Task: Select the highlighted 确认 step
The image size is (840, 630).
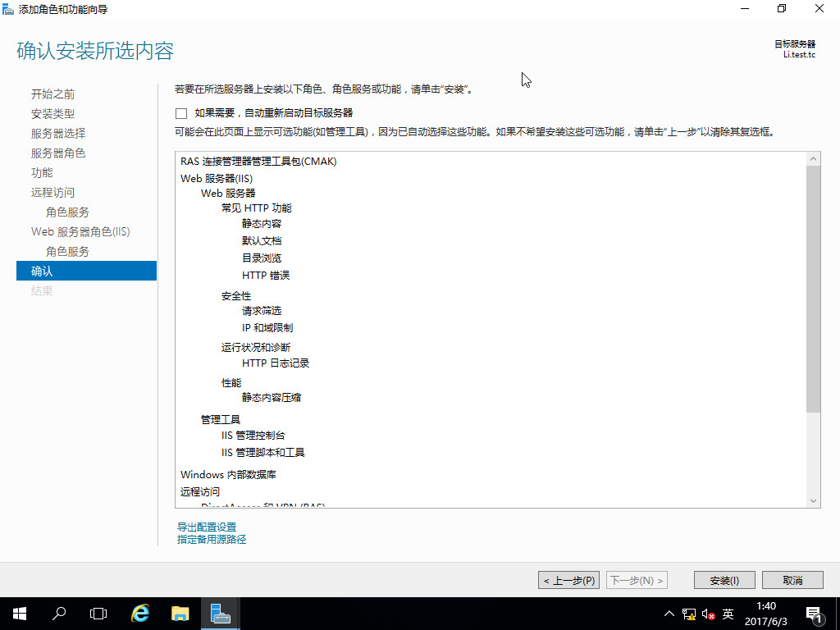Action: pyautogui.click(x=86, y=271)
